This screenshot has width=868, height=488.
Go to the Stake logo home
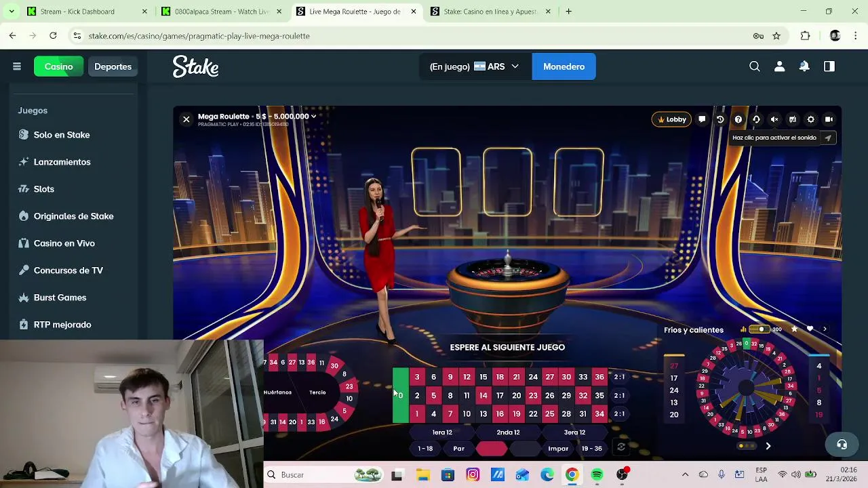point(195,66)
